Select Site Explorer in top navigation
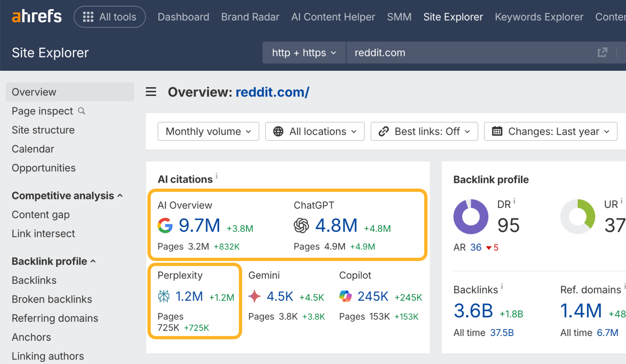The height and width of the screenshot is (364, 626). click(453, 17)
